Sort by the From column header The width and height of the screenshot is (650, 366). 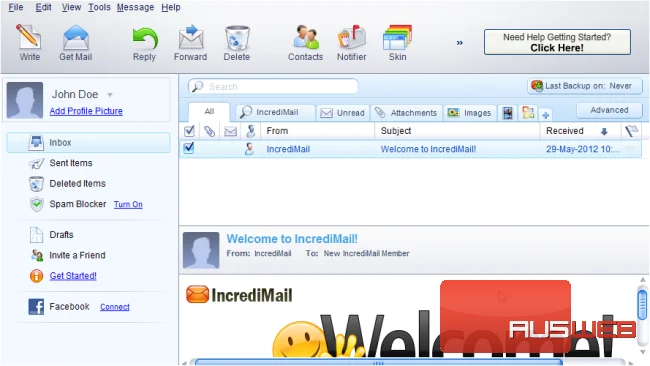tap(318, 131)
